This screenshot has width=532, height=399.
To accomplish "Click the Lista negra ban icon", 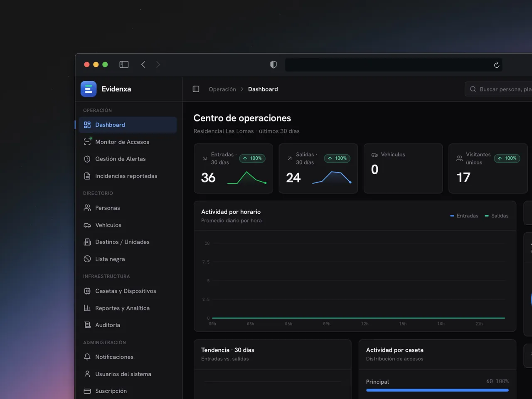I will (x=87, y=259).
